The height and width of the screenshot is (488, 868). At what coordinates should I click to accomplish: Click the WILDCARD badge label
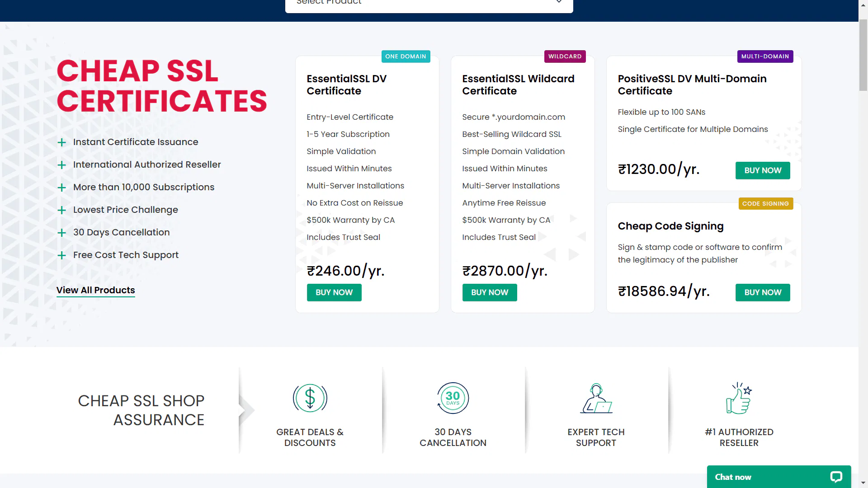click(565, 56)
